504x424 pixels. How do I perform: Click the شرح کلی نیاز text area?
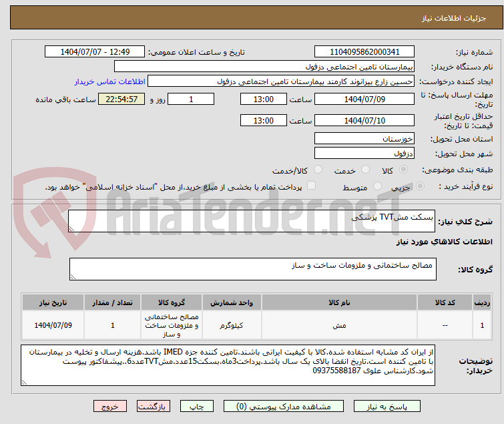(252, 221)
